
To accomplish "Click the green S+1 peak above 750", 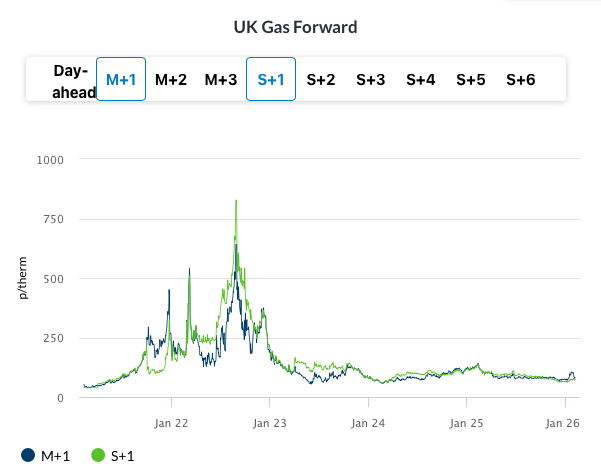I will point(236,202).
